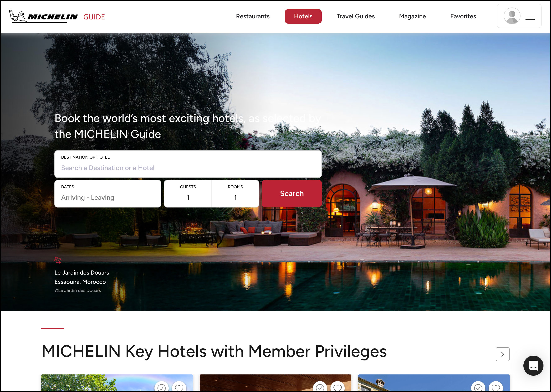551x392 pixels.
Task: Click the Michelin Key icon above Le Jardin des Douars
Action: click(x=58, y=260)
